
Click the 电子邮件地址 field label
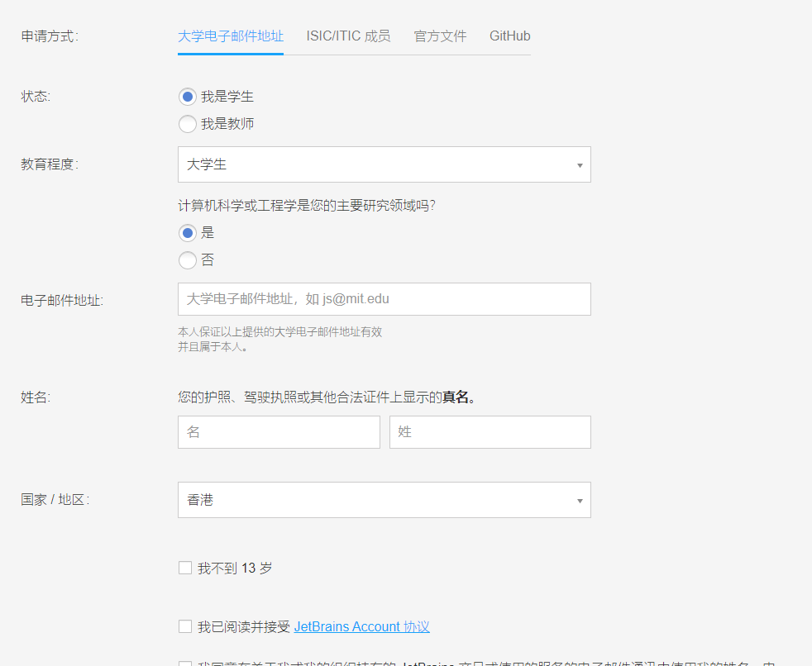(x=62, y=301)
